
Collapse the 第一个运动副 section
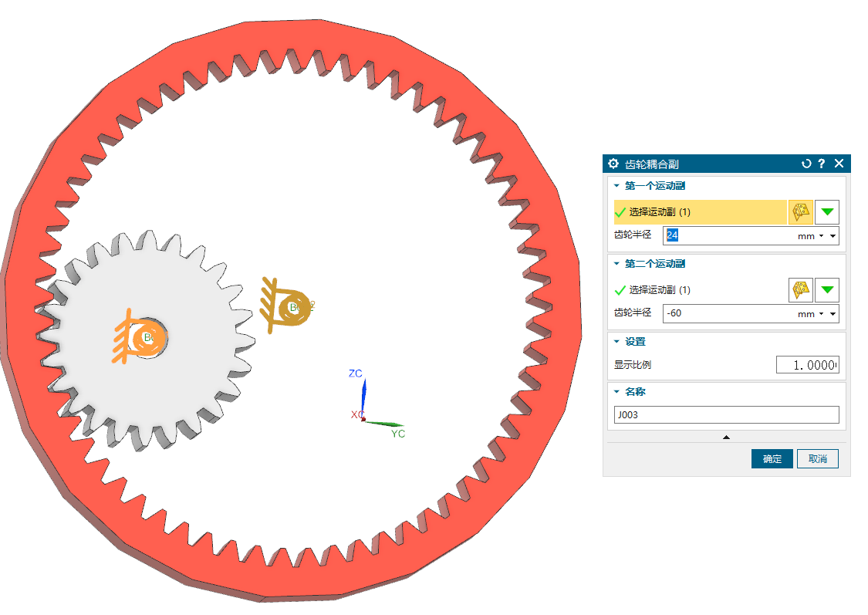click(x=616, y=186)
